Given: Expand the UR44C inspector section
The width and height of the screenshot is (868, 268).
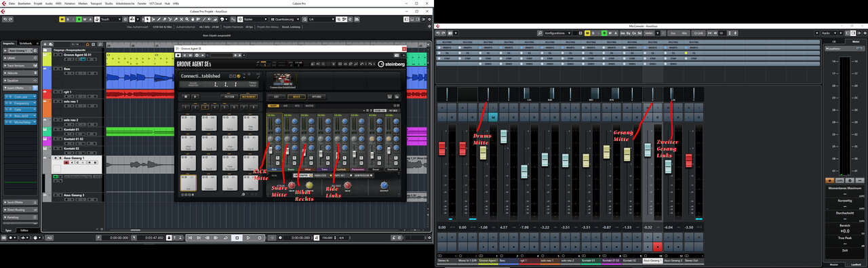Looking at the screenshot, I should pos(20,58).
